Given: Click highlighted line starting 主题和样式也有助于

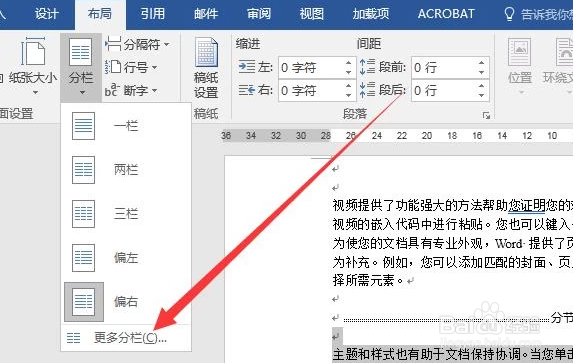Looking at the screenshot, I should coord(452,354).
